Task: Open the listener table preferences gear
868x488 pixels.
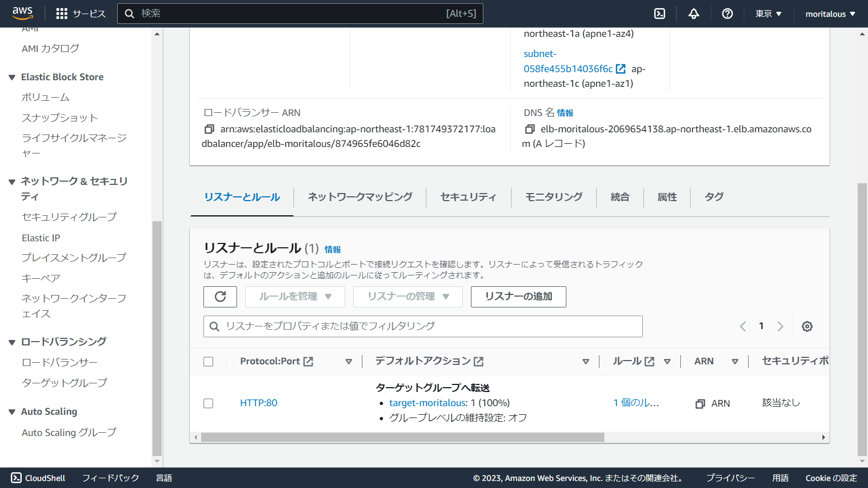Action: pyautogui.click(x=807, y=326)
